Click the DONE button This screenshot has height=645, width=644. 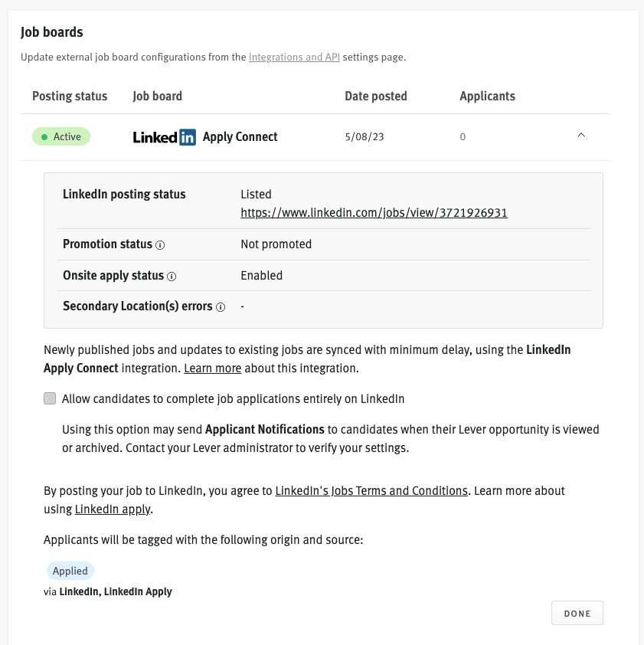click(x=577, y=613)
